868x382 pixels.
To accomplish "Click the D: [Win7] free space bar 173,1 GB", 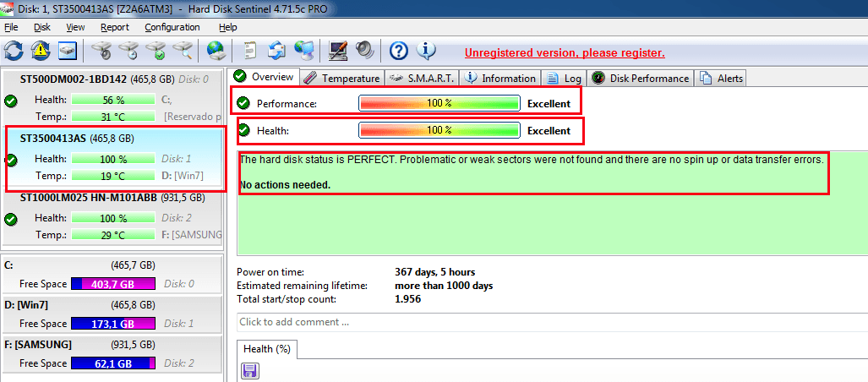I will (113, 324).
